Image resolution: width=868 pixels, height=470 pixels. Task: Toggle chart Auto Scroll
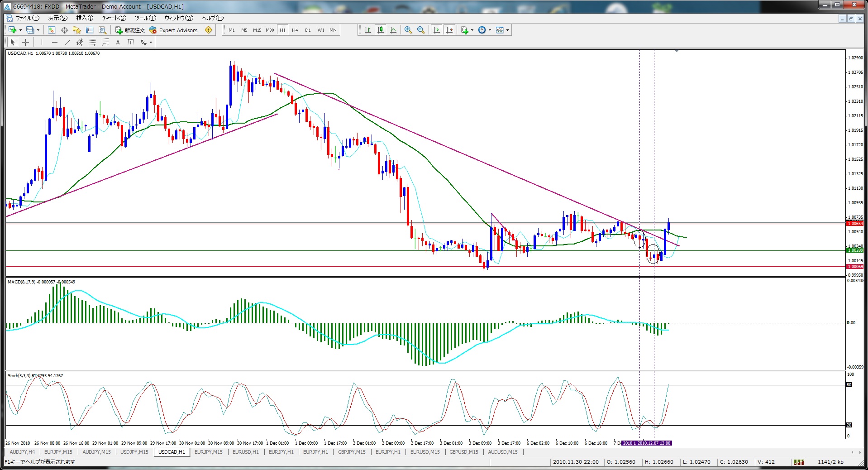(437, 30)
